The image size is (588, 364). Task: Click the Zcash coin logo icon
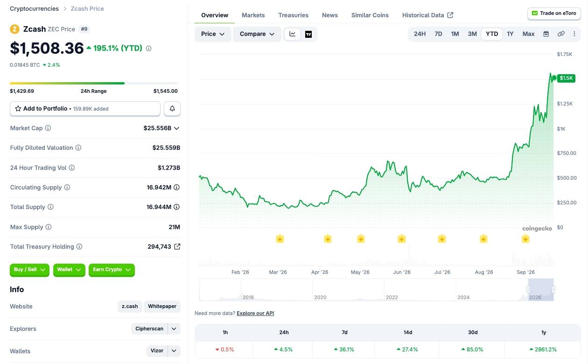[14, 29]
